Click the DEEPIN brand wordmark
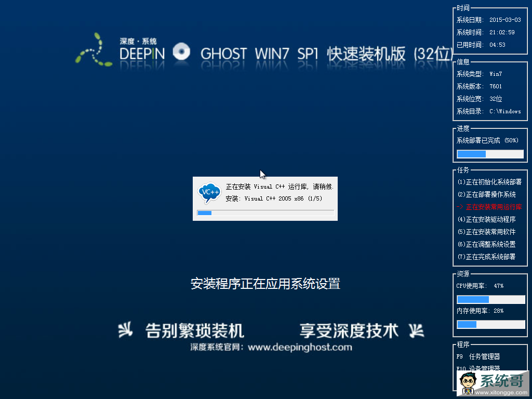 pyautogui.click(x=142, y=54)
